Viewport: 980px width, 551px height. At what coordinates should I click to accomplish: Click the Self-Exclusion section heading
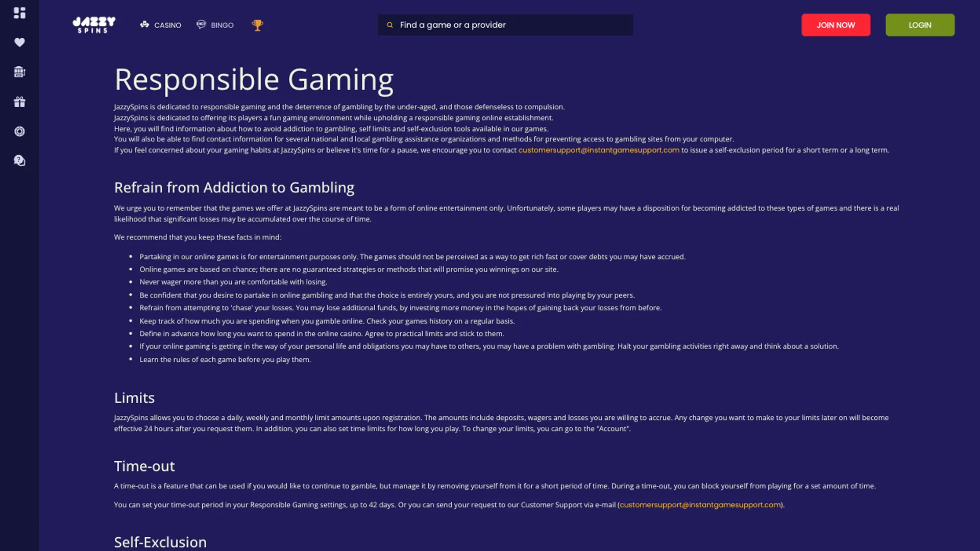click(160, 542)
